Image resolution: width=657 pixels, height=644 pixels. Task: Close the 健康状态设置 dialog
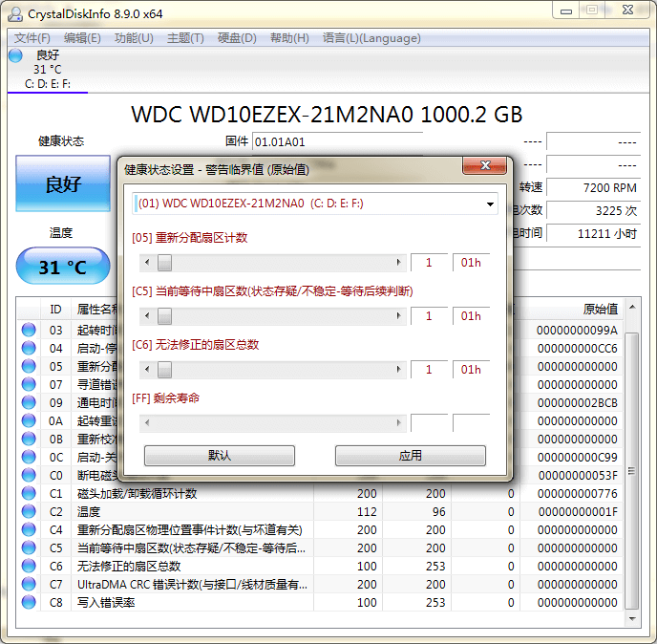point(485,165)
